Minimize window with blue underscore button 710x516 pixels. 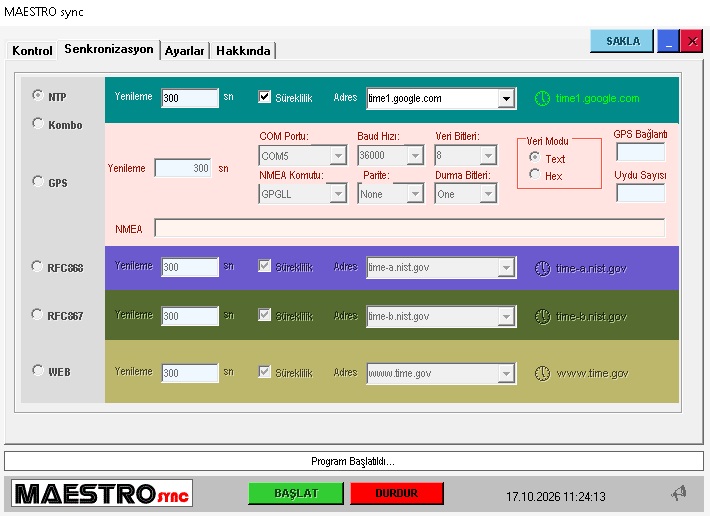[x=668, y=41]
